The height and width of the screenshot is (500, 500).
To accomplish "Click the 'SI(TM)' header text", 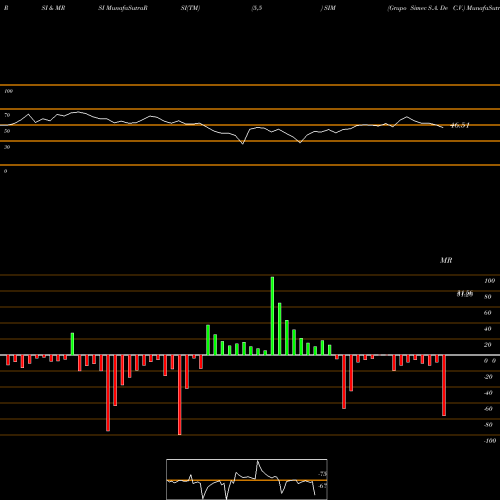I will (x=190, y=8).
